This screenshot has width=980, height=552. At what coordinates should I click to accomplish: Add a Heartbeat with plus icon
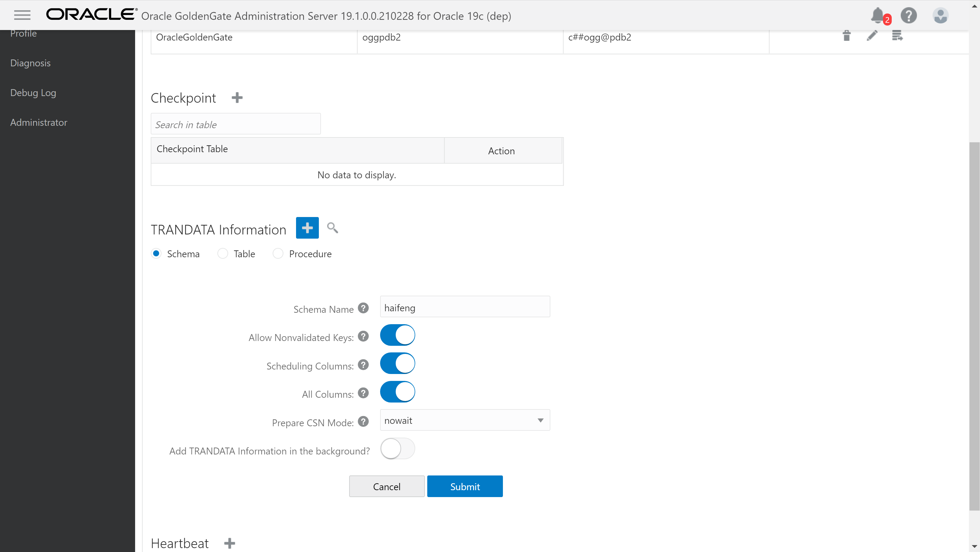[x=229, y=543]
